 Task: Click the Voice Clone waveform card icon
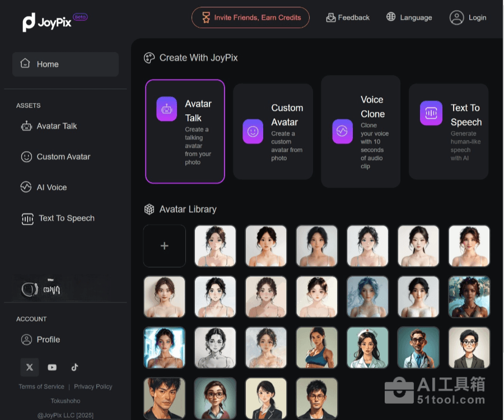(x=342, y=131)
